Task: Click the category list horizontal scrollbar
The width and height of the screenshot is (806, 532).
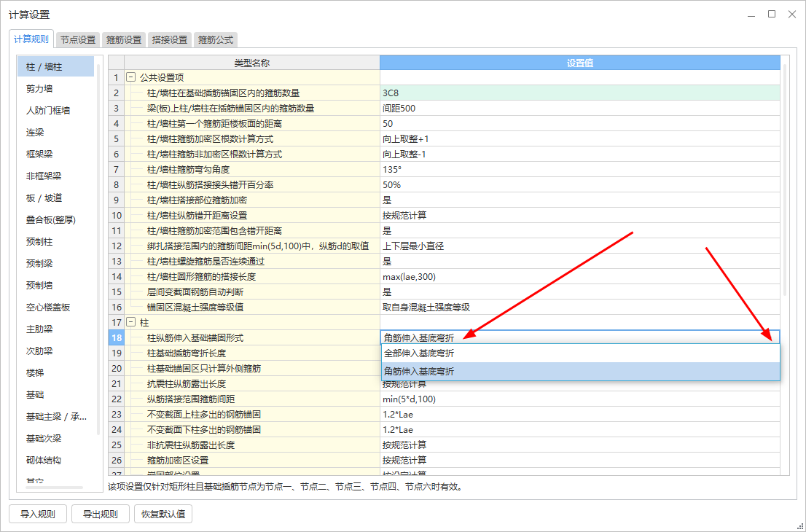Action: pos(54,488)
